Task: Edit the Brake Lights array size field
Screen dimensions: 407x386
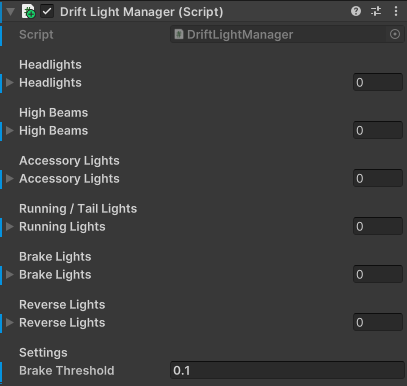Action: (378, 274)
